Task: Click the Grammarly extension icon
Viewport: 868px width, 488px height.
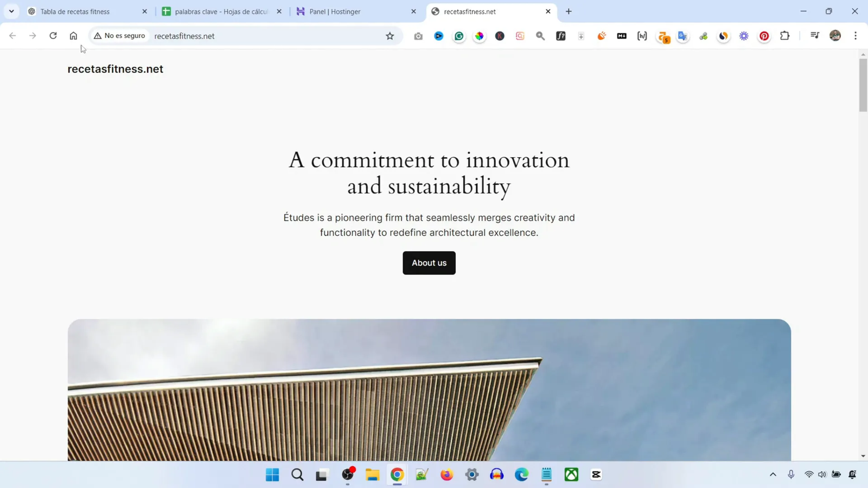Action: point(459,36)
